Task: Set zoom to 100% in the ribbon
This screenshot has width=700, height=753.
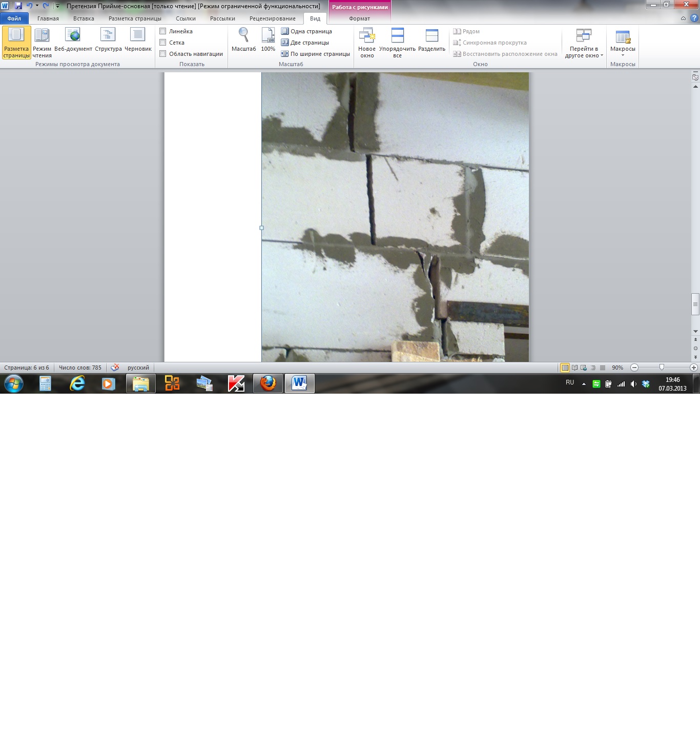Action: (x=268, y=40)
